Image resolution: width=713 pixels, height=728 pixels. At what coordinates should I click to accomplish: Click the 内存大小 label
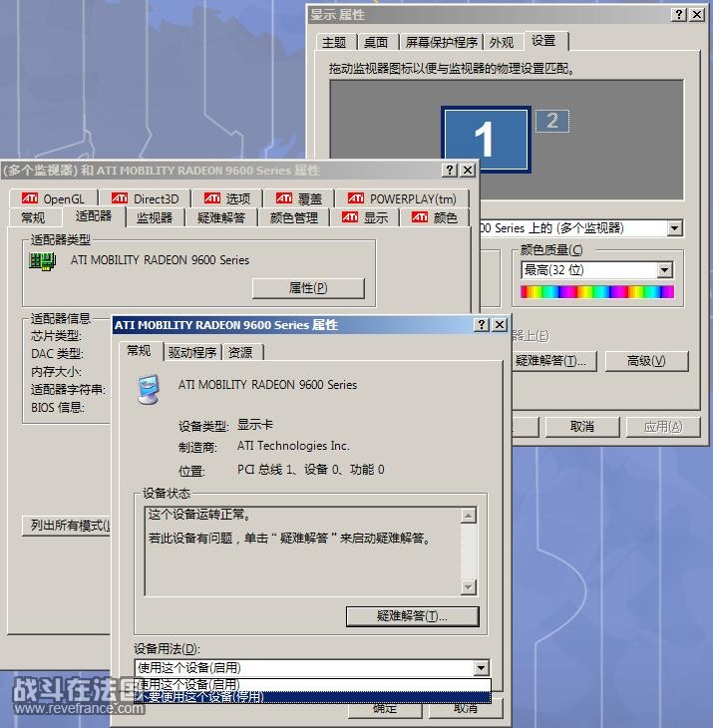(56, 372)
